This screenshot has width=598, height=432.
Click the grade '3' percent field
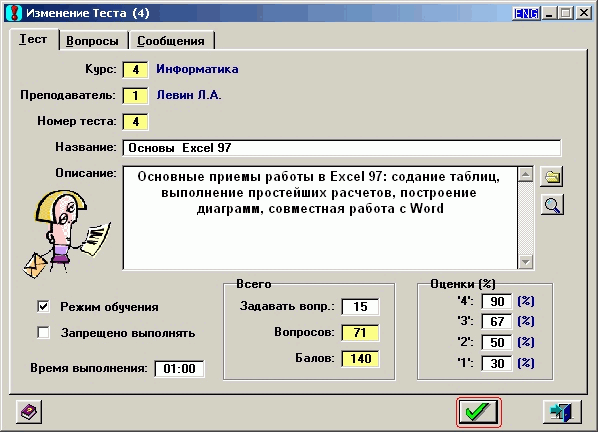click(497, 321)
